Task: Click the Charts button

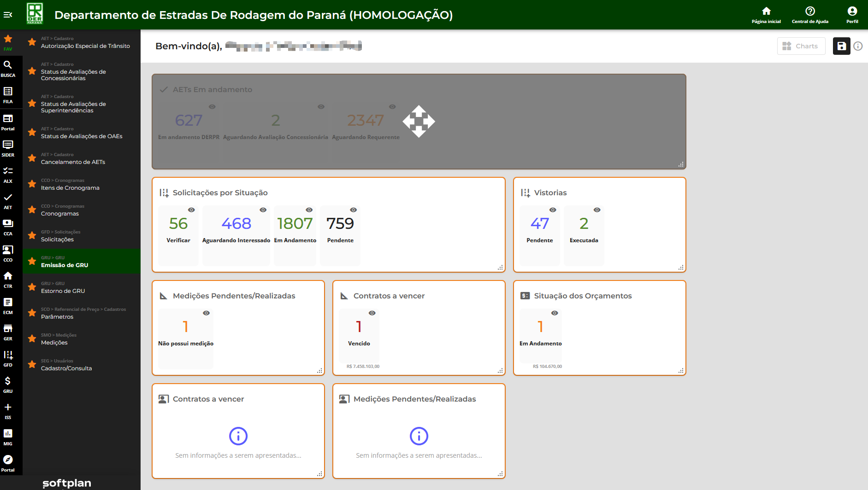Action: coord(801,46)
